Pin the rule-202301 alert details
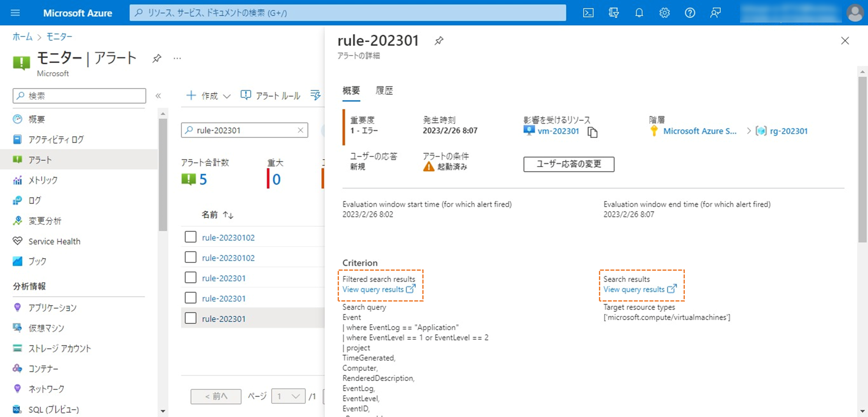This screenshot has width=868, height=417. coord(439,41)
